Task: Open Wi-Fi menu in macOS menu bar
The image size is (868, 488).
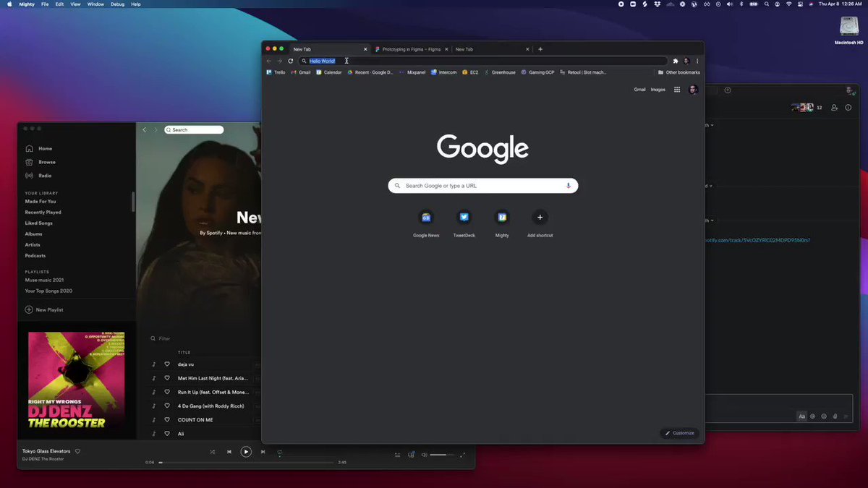Action: pyautogui.click(x=788, y=4)
